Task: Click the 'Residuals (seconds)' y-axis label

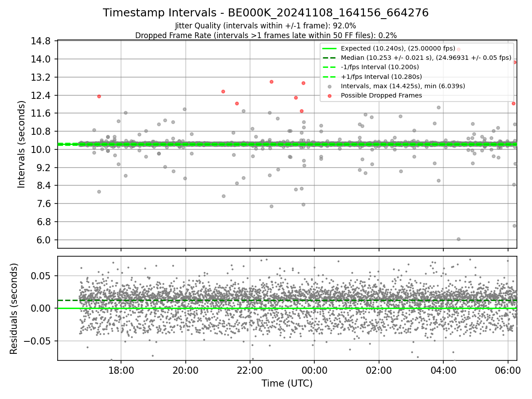Action: click(14, 309)
